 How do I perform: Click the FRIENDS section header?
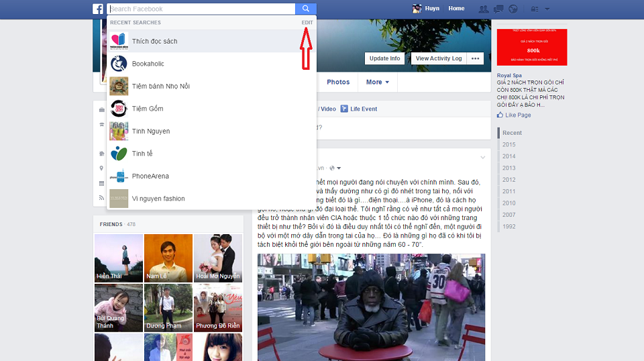pyautogui.click(x=111, y=224)
